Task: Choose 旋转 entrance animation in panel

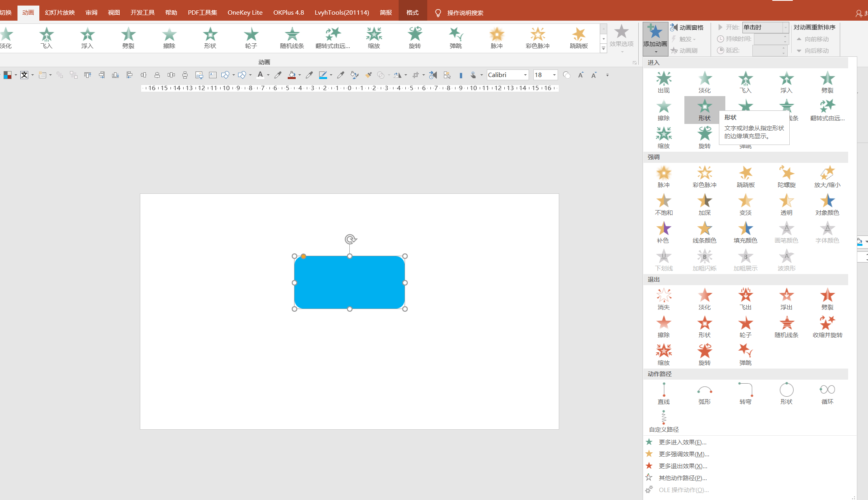Action: (705, 138)
